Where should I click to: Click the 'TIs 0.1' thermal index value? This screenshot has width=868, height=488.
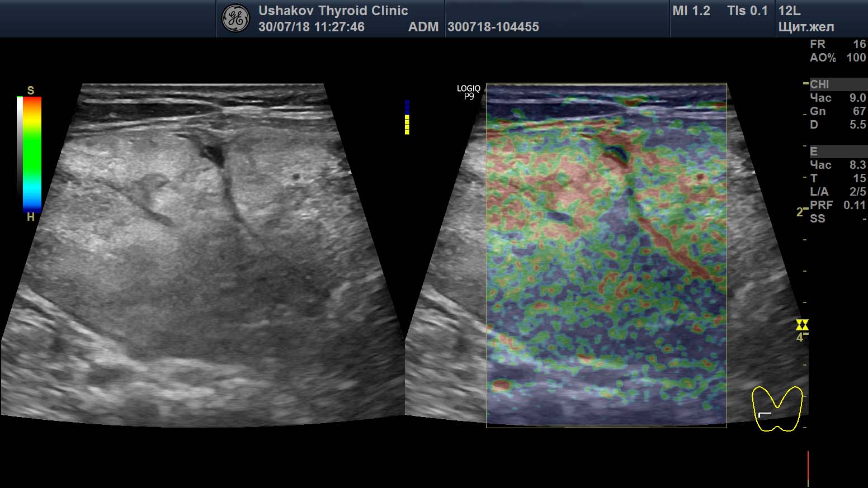pos(747,11)
